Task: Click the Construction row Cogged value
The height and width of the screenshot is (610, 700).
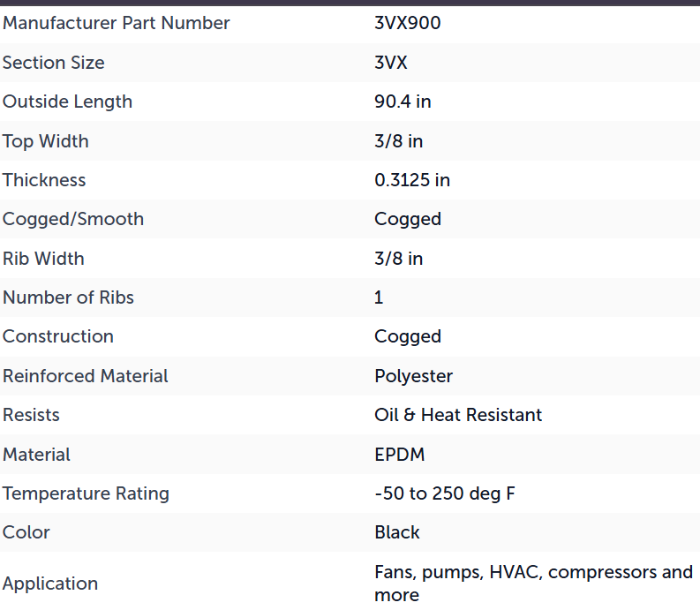Action: [408, 336]
